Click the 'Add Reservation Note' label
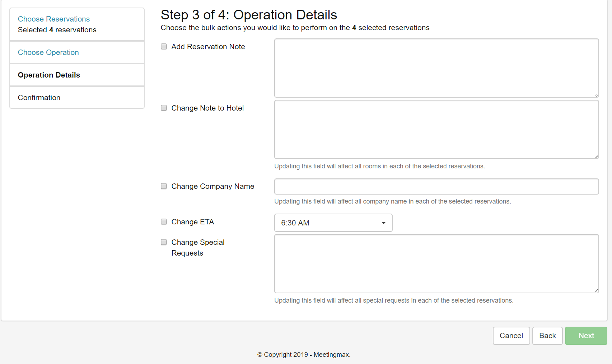Screen dimensions: 612x364 point(208,47)
